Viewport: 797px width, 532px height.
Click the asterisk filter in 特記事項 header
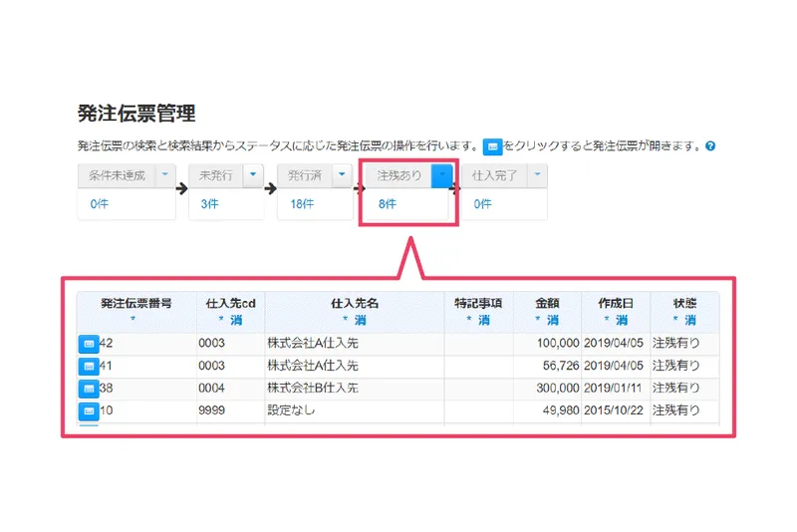tap(469, 319)
